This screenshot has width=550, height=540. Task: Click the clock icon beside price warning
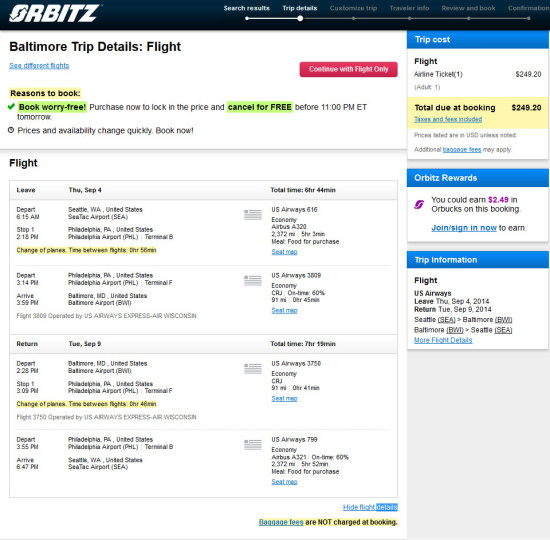(x=11, y=130)
